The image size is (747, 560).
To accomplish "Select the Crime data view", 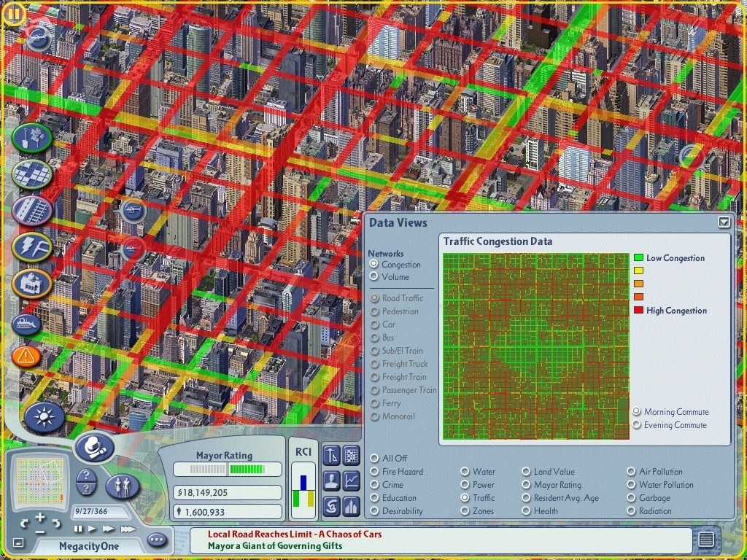I will tap(374, 485).
